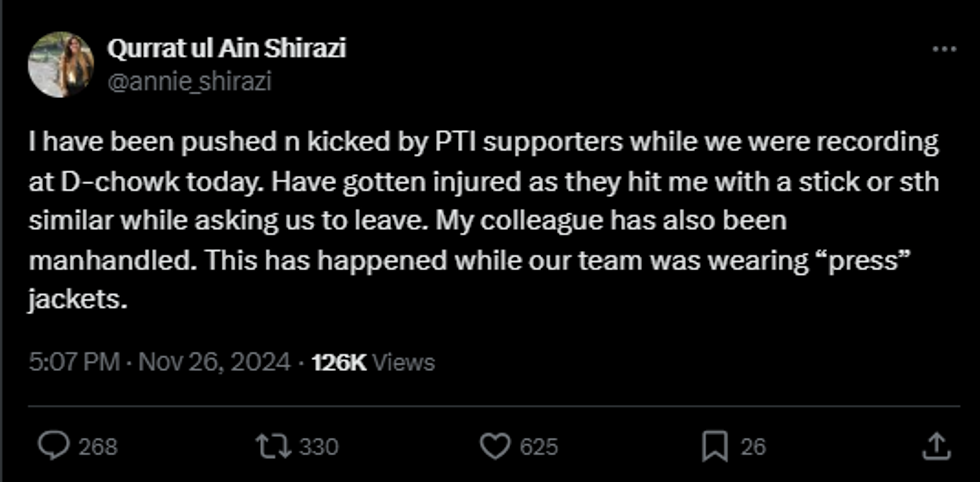Toggle the bookmark icon on this post

pos(714,446)
